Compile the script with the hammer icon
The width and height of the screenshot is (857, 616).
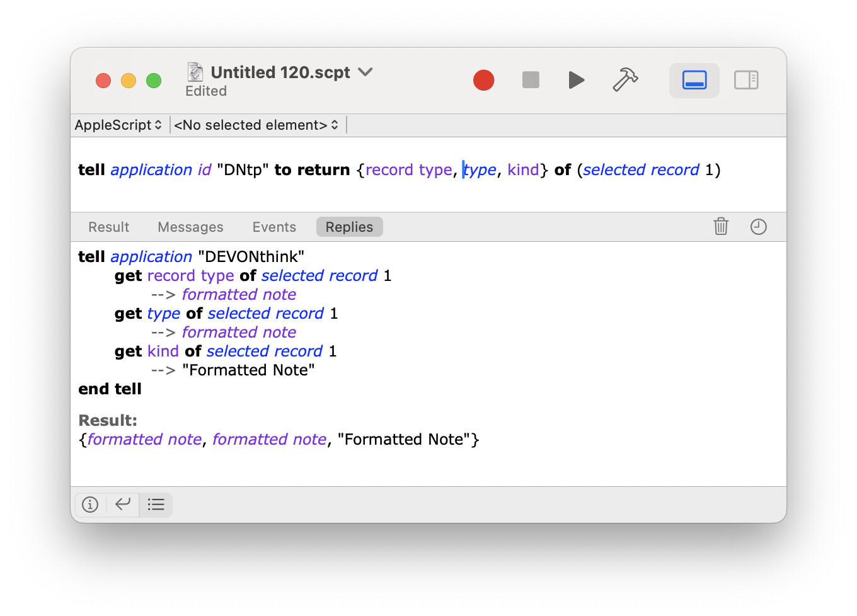pyautogui.click(x=625, y=80)
